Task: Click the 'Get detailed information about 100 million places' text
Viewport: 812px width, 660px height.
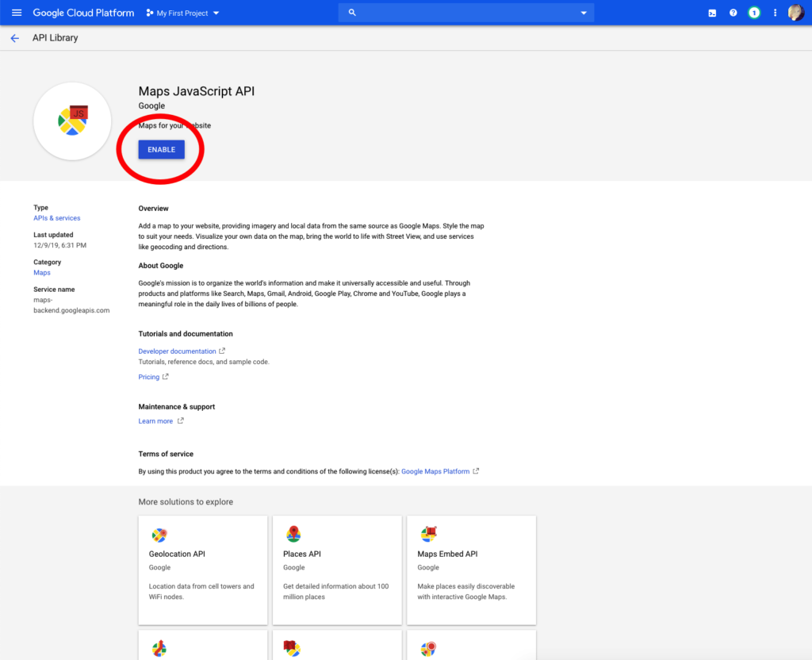Action: click(x=336, y=592)
